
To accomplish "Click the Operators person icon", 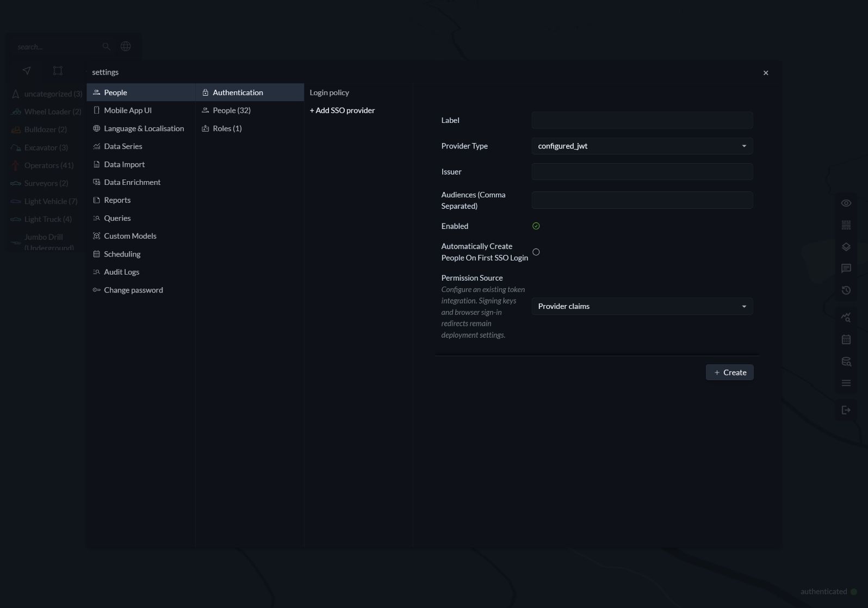I will coord(16,165).
